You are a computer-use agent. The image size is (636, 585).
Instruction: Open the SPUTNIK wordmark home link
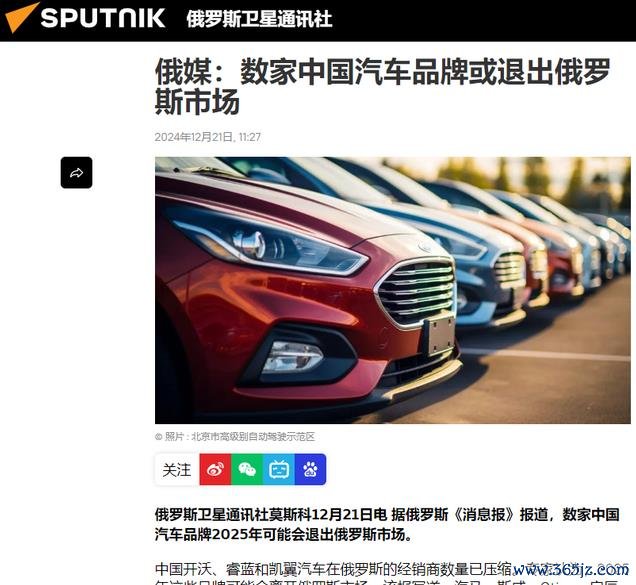pyautogui.click(x=103, y=19)
